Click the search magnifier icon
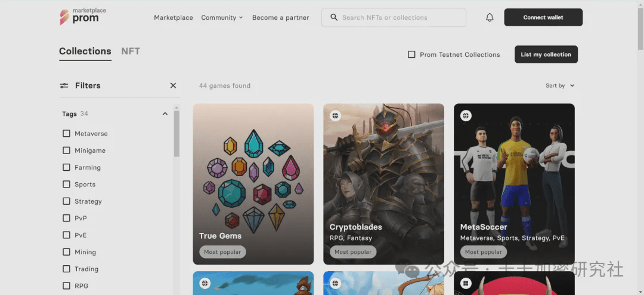644x295 pixels. click(x=334, y=17)
